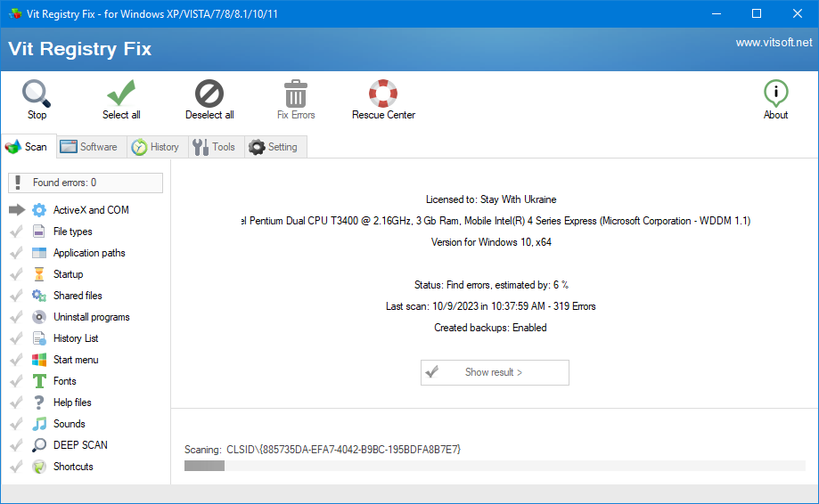Maximize the Vit Registry Fix window
The width and height of the screenshot is (819, 504).
[x=757, y=13]
